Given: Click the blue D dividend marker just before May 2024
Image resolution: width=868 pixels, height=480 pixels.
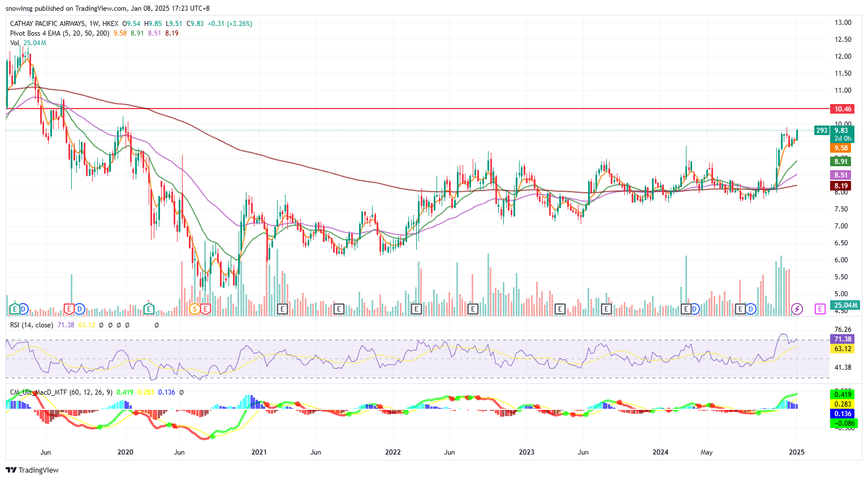Looking at the screenshot, I should tap(694, 309).
